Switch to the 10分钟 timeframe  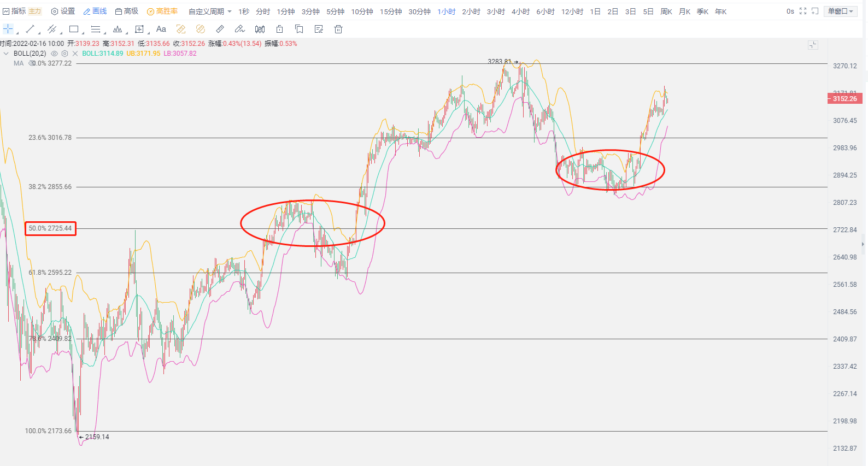pos(362,11)
